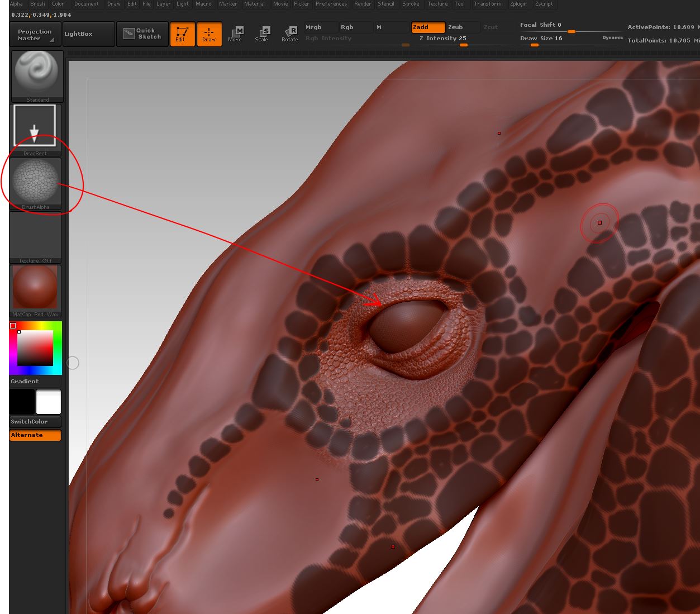Activate Quick Sketch mode
This screenshot has width=700, height=614.
click(142, 34)
